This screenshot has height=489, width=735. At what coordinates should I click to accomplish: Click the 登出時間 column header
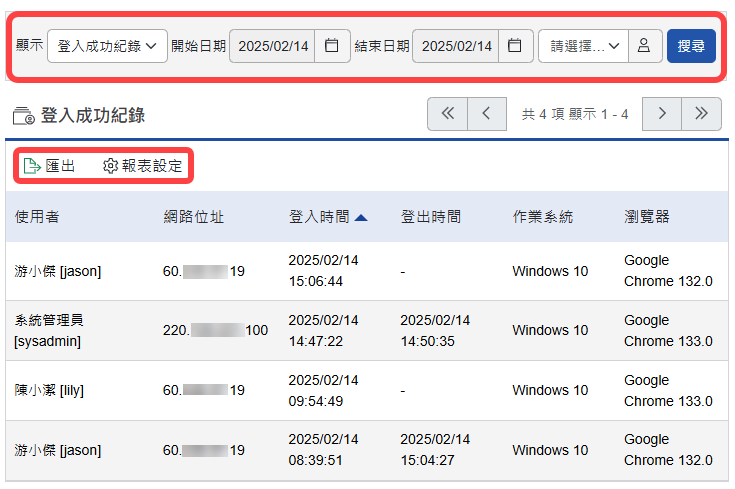431,217
